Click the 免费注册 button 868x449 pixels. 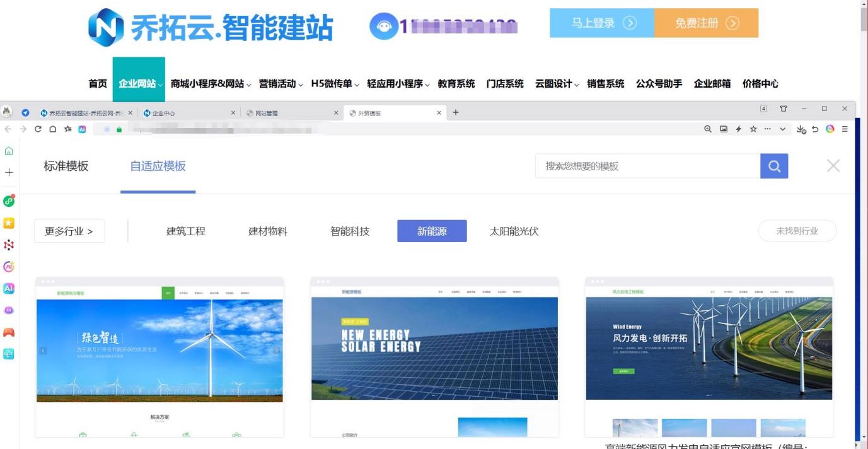pyautogui.click(x=706, y=23)
